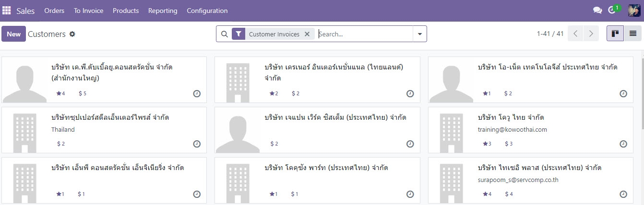The height and width of the screenshot is (205, 644).
Task: Open the activities clock notification icon
Action: 612,11
